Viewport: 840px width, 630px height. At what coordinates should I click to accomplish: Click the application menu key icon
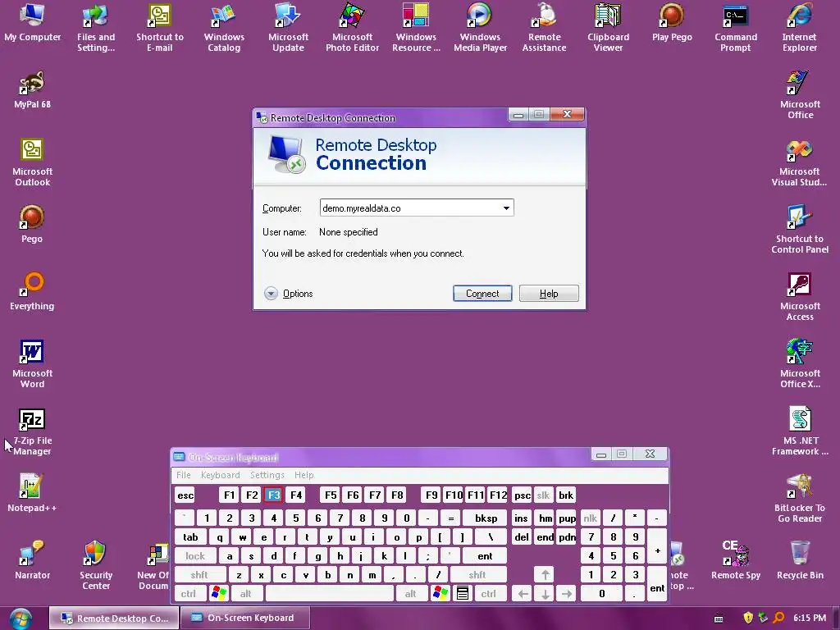click(463, 594)
